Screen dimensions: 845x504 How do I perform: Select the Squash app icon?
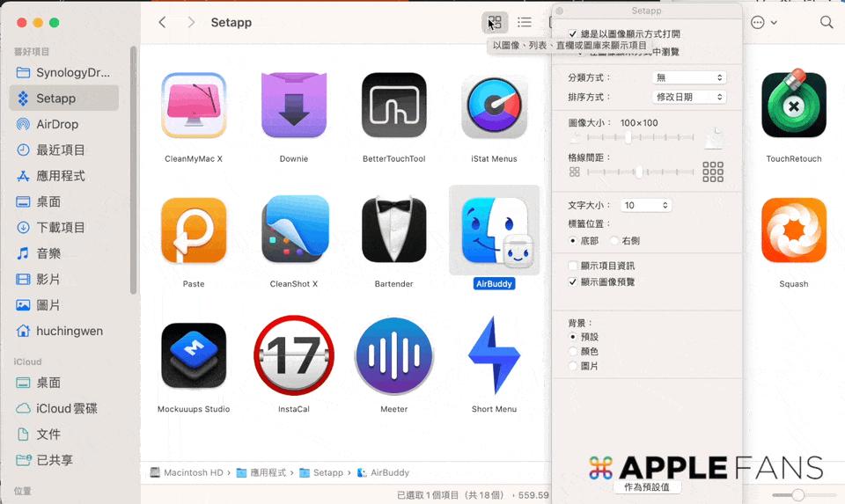click(794, 230)
